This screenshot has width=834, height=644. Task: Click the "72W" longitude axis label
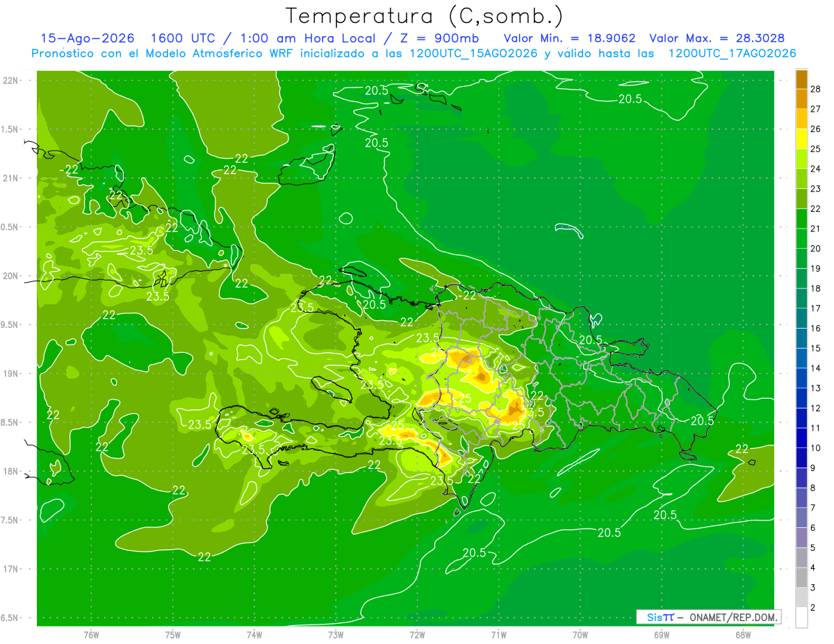417,635
